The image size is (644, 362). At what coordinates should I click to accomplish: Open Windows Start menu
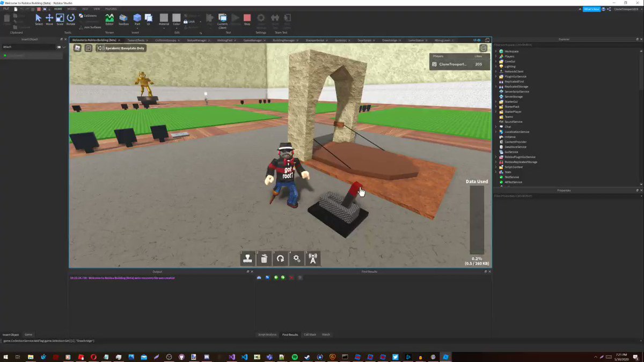point(6,357)
